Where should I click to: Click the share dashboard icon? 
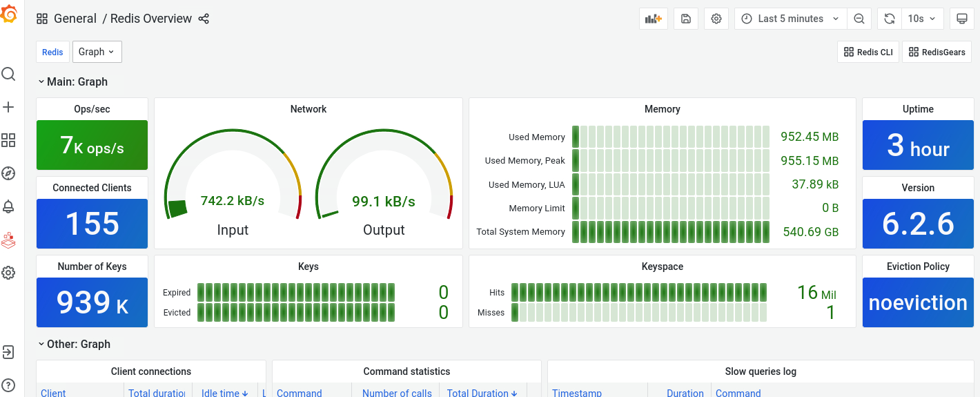(204, 19)
